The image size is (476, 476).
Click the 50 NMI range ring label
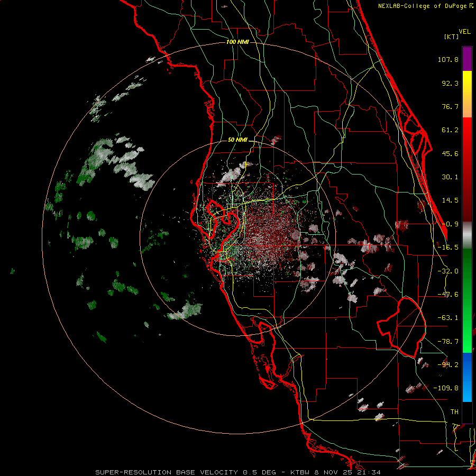point(237,140)
